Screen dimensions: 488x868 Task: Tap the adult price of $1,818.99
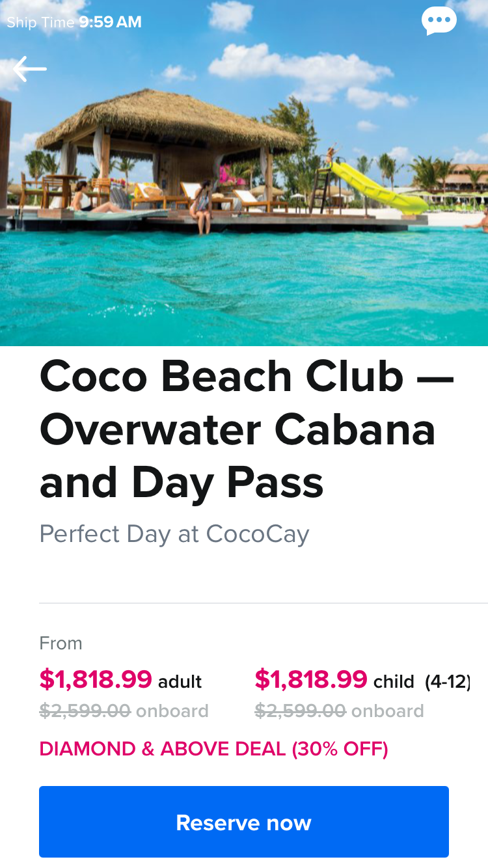coord(96,679)
